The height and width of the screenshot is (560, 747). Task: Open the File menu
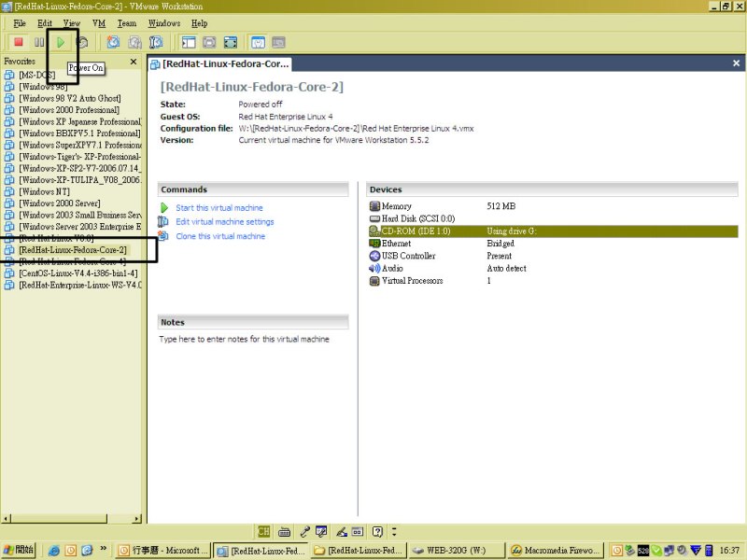(20, 23)
